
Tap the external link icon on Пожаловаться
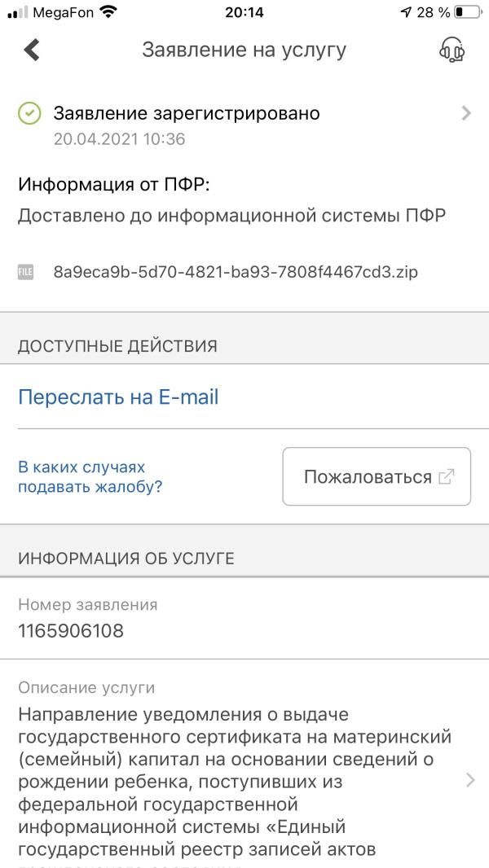tap(446, 477)
